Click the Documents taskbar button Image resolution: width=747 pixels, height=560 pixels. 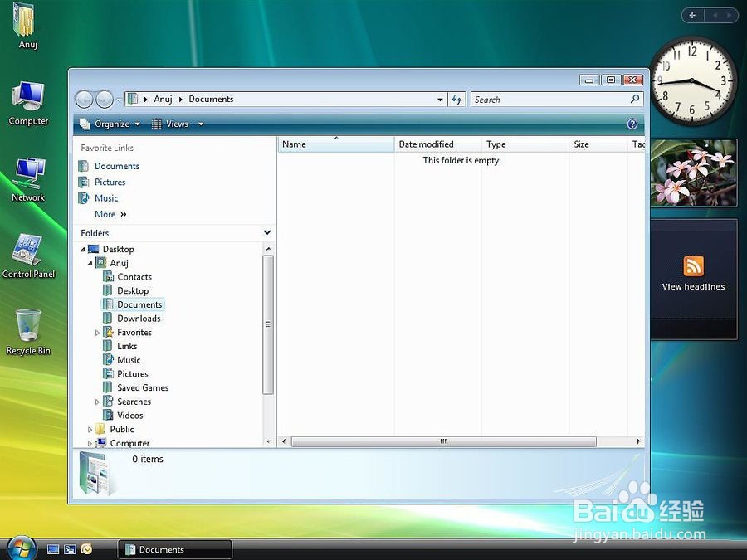[x=174, y=549]
